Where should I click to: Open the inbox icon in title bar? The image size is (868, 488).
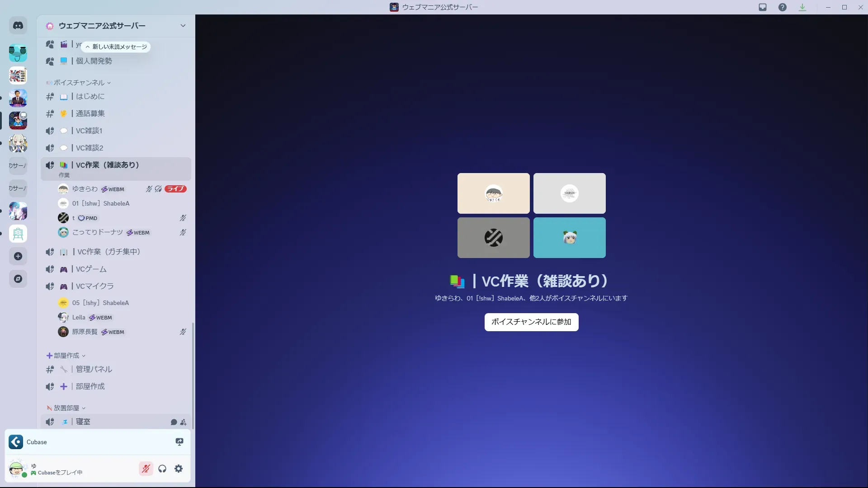pyautogui.click(x=763, y=7)
